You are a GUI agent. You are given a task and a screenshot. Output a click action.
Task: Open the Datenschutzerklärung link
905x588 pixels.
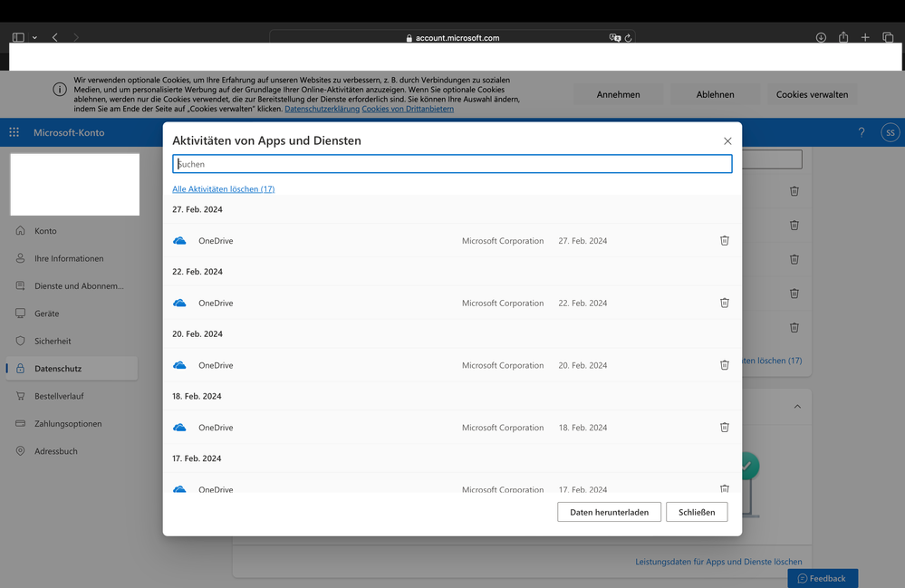323,109
